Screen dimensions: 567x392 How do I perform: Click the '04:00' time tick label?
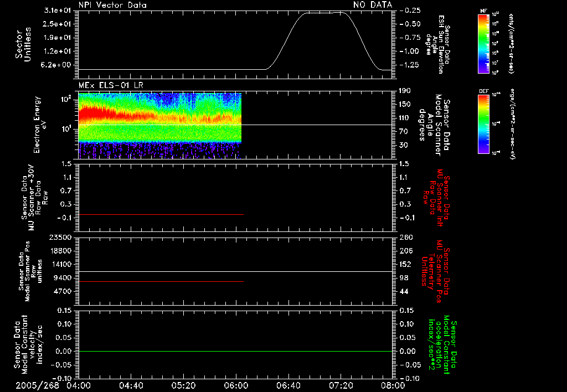pos(79,385)
